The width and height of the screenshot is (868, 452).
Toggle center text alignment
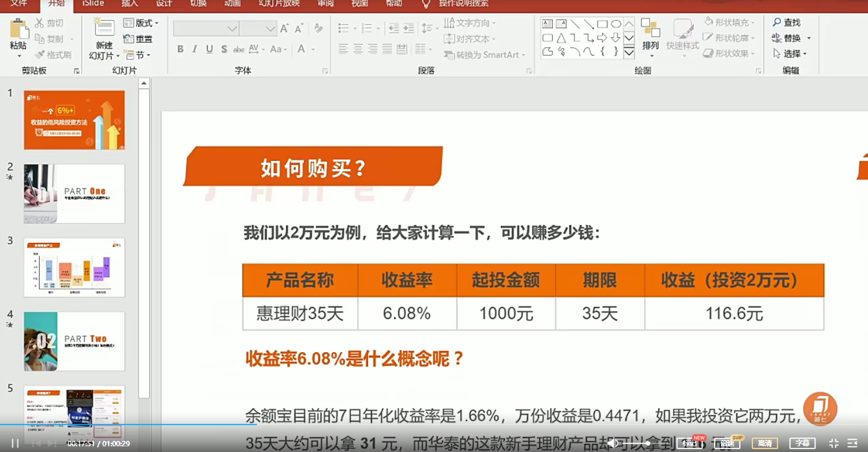click(358, 49)
